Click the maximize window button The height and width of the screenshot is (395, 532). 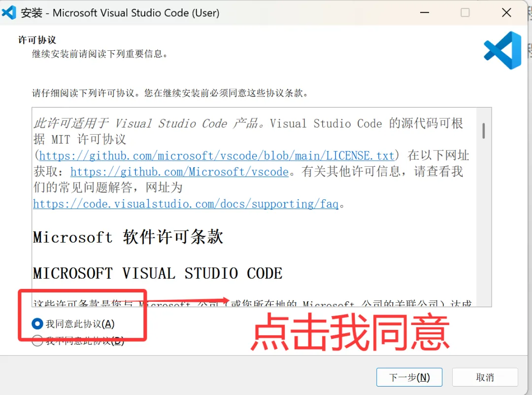coord(465,12)
